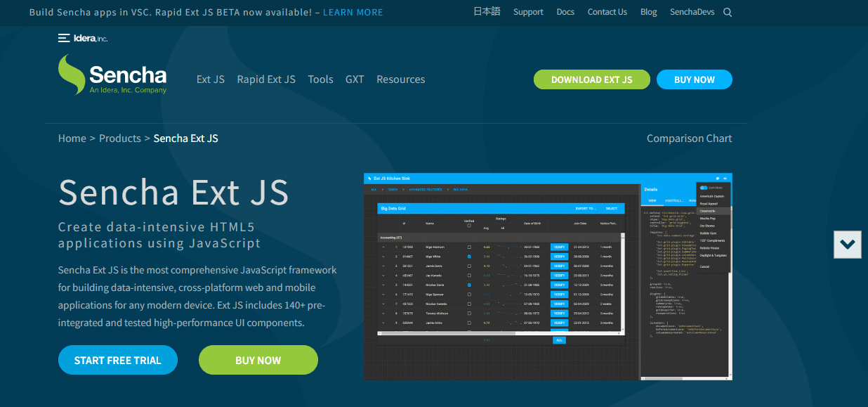Image resolution: width=868 pixels, height=407 pixels.
Task: Expand the row for Jamie Davis
Action: (383, 266)
